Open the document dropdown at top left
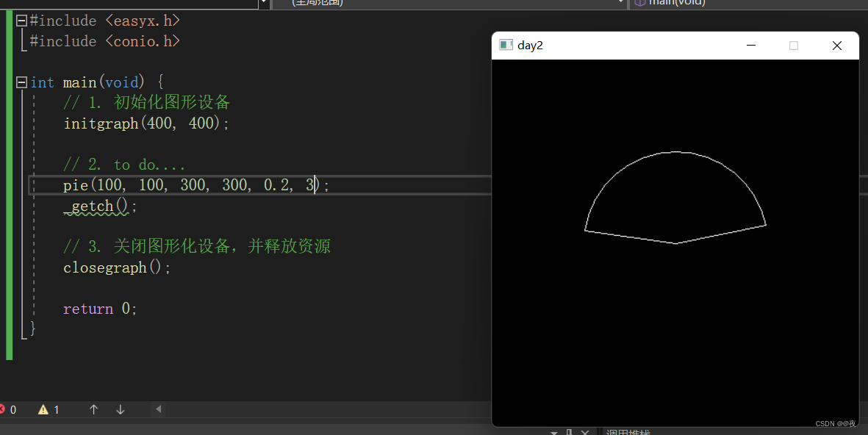Screen dimensions: 868x435 coord(263,3)
